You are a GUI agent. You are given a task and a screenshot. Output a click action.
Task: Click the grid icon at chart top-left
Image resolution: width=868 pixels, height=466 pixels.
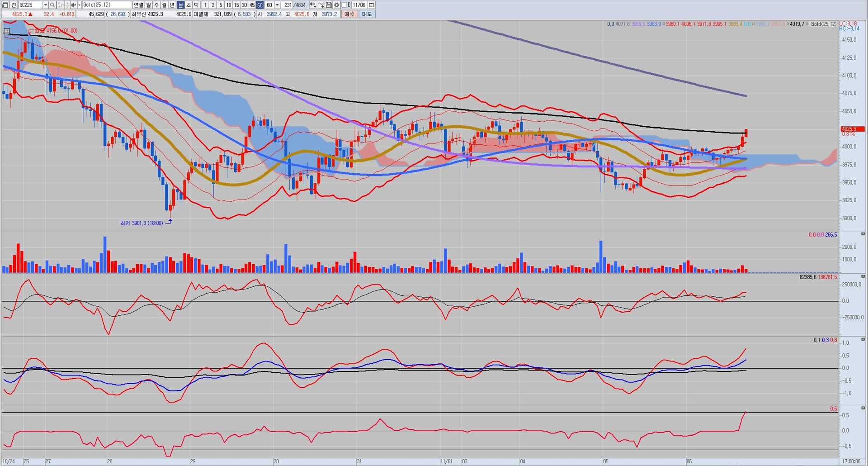[x=7, y=31]
